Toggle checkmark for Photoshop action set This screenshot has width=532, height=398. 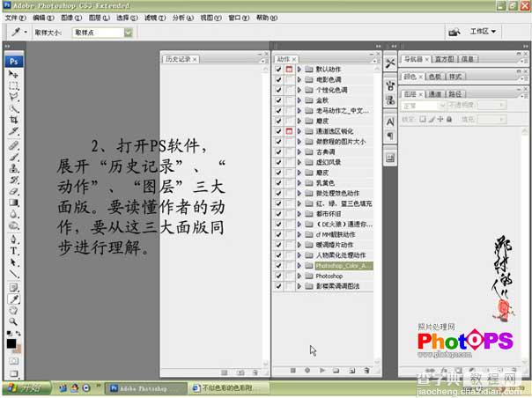(x=278, y=276)
